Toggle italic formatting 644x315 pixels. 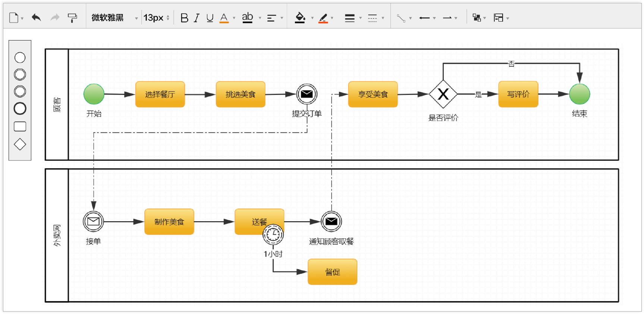coord(197,18)
